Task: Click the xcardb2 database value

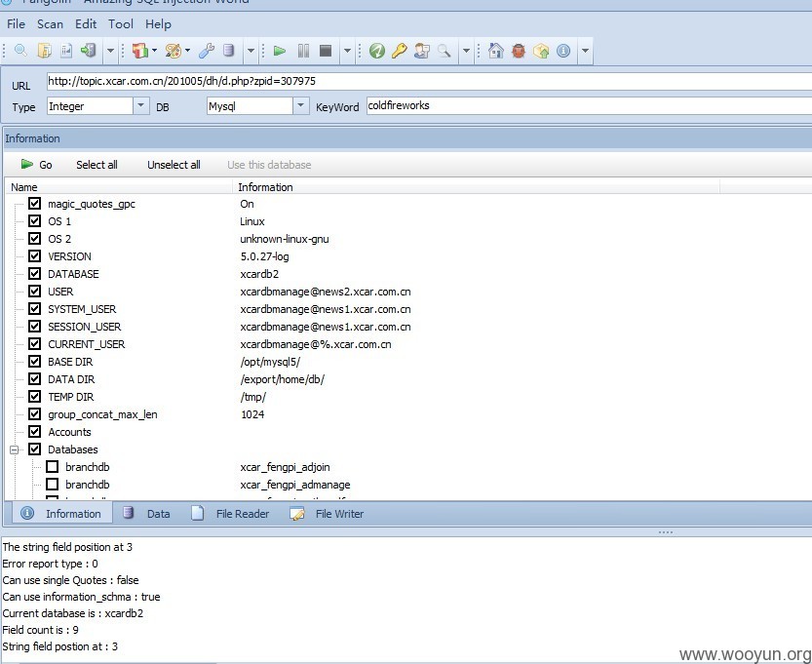Action: (x=259, y=273)
